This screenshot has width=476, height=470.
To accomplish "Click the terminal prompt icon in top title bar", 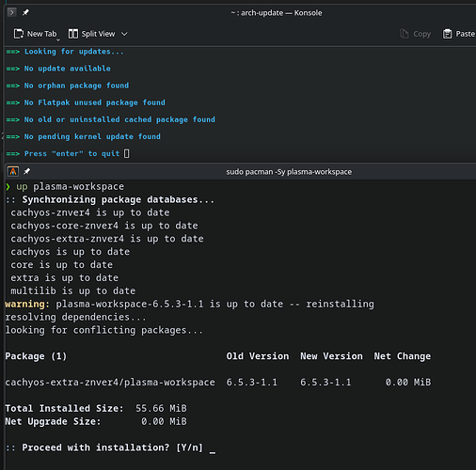I will tap(12, 12).
